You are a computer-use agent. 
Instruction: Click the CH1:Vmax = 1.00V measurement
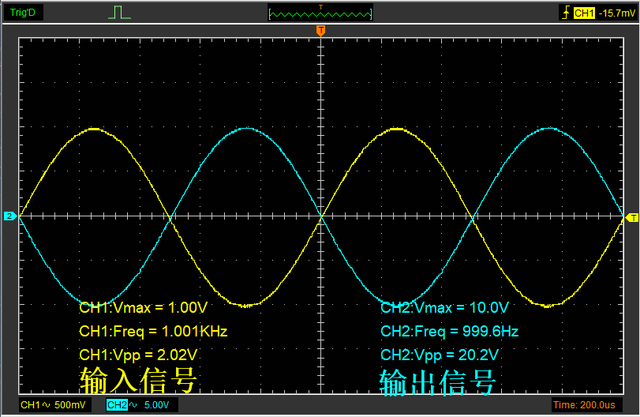point(144,306)
